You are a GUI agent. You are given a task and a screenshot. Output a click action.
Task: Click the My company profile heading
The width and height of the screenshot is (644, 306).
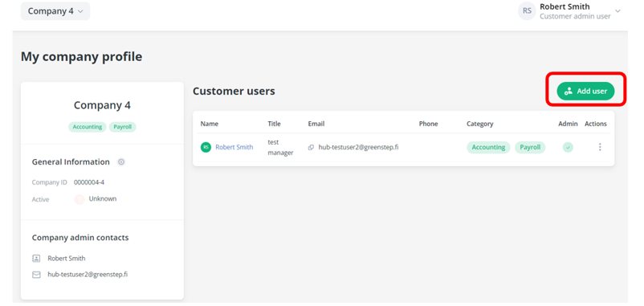pyautogui.click(x=81, y=57)
